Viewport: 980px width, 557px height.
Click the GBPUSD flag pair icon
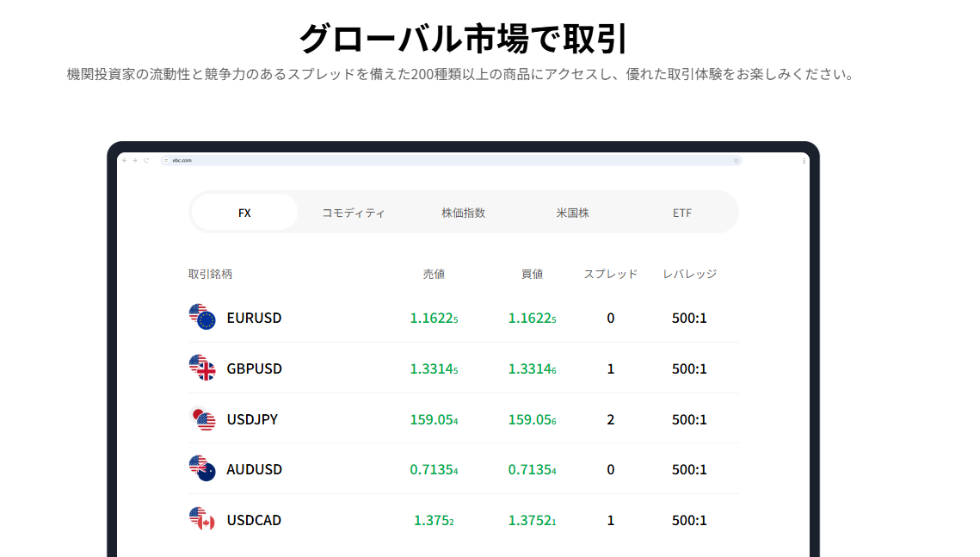coord(202,368)
